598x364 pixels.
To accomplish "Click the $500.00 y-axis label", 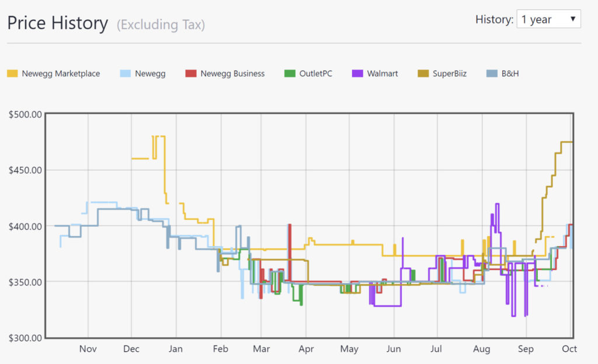I will tap(25, 114).
